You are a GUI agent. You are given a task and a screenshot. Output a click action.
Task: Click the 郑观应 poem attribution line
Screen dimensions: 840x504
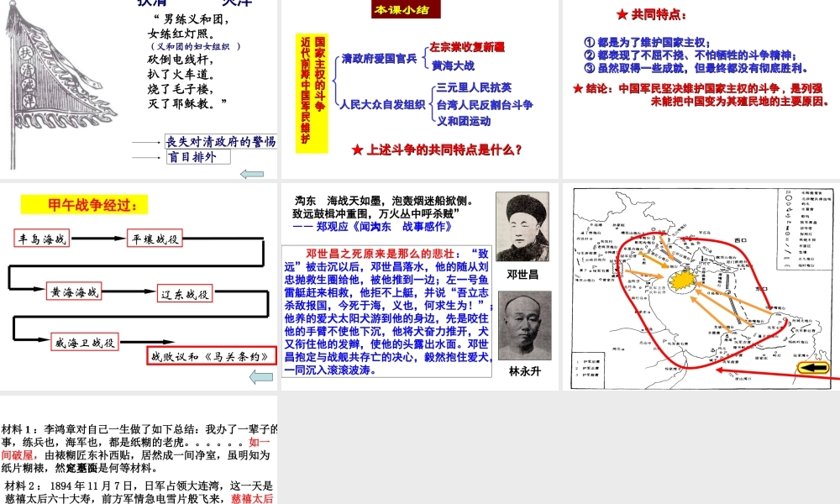[372, 227]
